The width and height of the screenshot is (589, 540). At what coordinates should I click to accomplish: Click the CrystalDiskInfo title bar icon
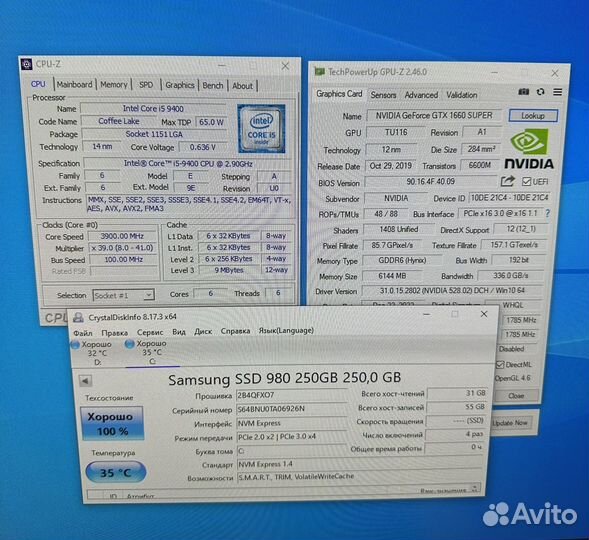click(78, 318)
